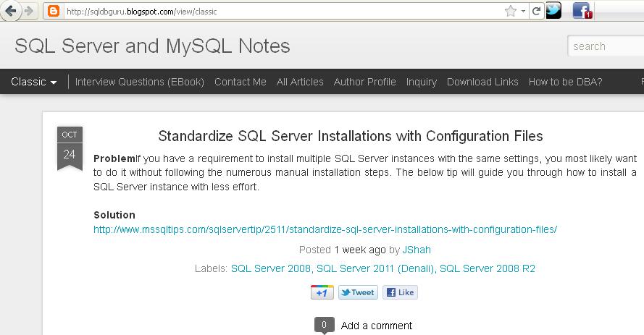Click the browser URL address field
The image size is (644, 335).
(283, 12)
